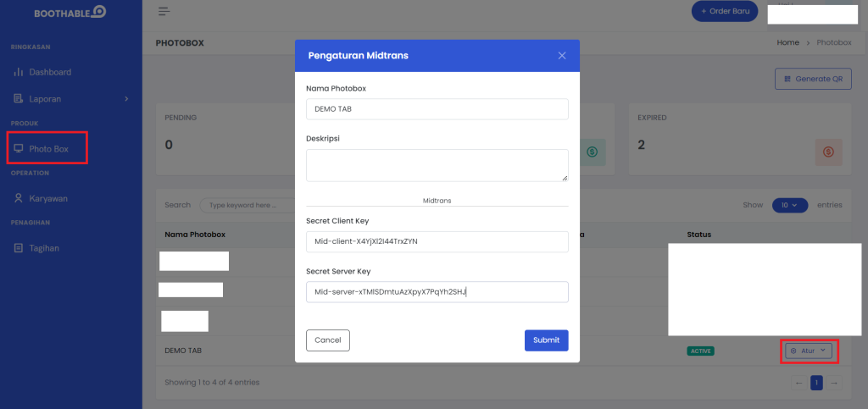Submit the Midtrans settings
Screen dimensions: 868x409
point(547,340)
